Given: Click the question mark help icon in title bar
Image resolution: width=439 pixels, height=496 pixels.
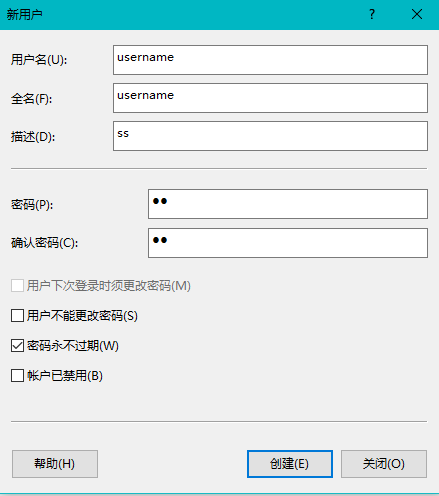Looking at the screenshot, I should coord(372,15).
